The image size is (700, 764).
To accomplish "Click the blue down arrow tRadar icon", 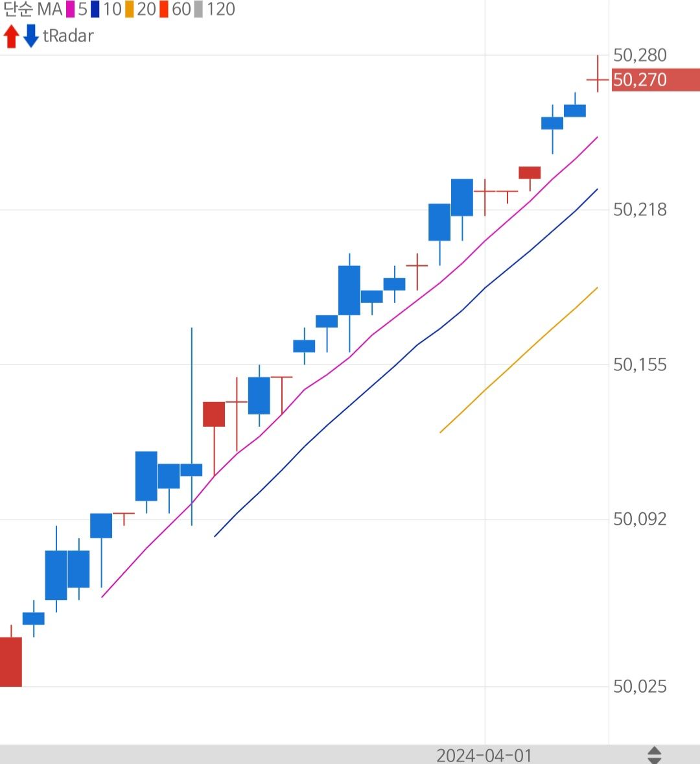I will (30, 36).
